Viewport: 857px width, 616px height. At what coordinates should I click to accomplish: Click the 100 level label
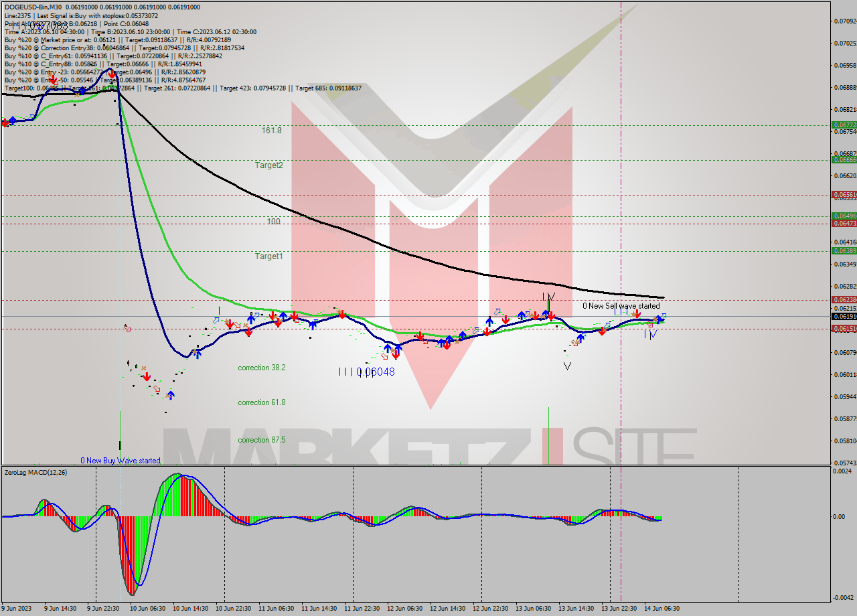[273, 221]
